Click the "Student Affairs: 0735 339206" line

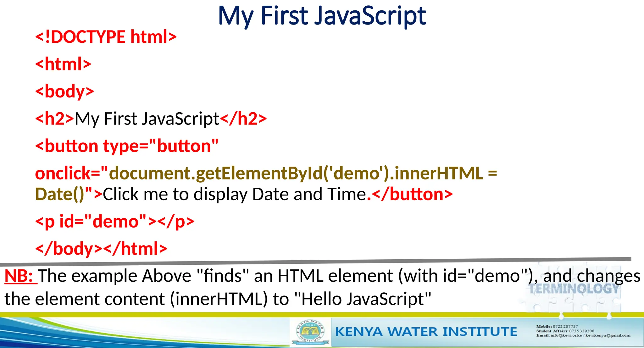click(565, 331)
